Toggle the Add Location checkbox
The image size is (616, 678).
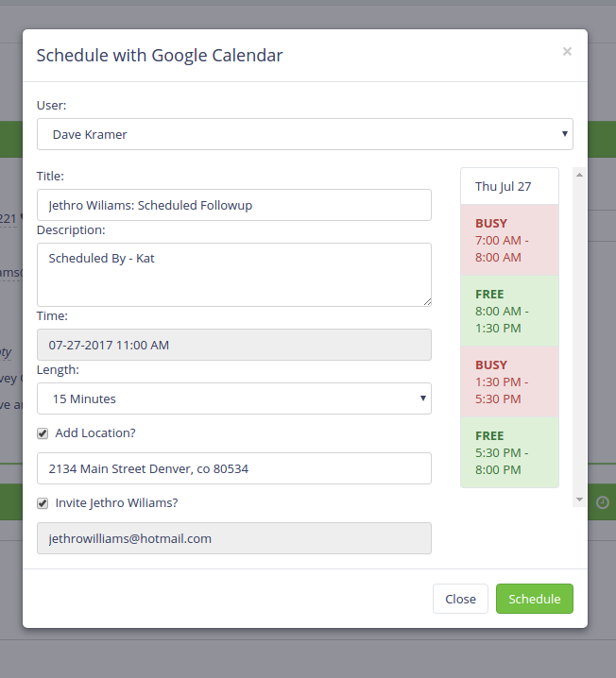tap(43, 433)
